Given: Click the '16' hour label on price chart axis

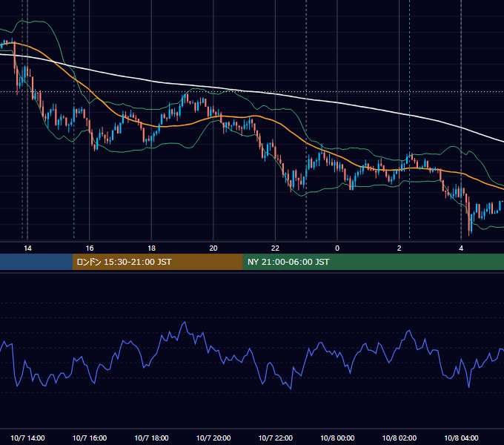Looking at the screenshot, I should (x=90, y=248).
